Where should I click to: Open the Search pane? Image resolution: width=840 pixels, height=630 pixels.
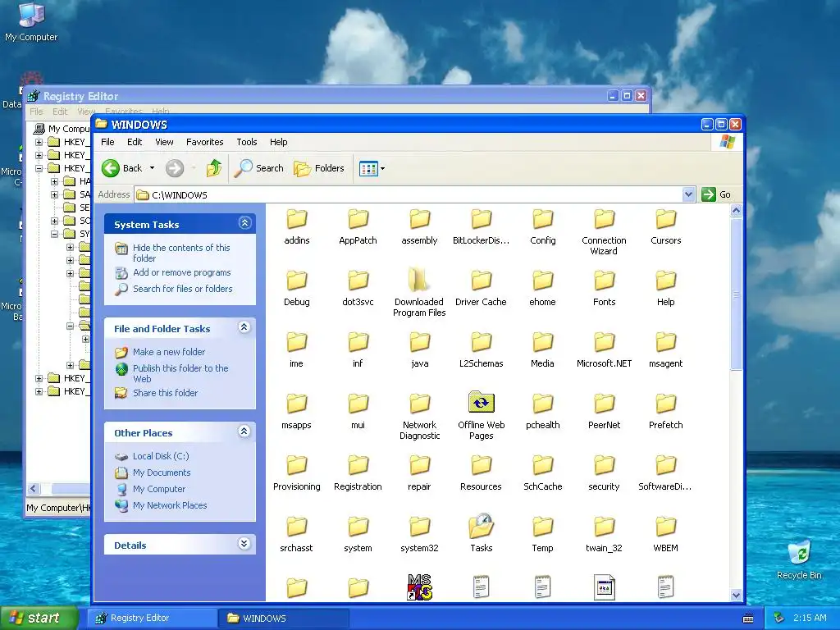(259, 168)
